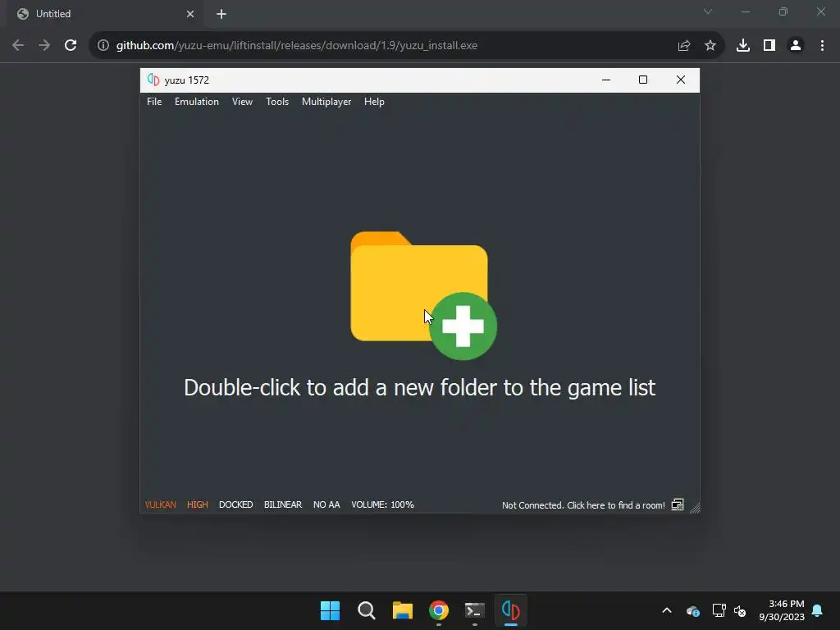
Task: Toggle the NO AA anti-aliasing button
Action: [326, 504]
